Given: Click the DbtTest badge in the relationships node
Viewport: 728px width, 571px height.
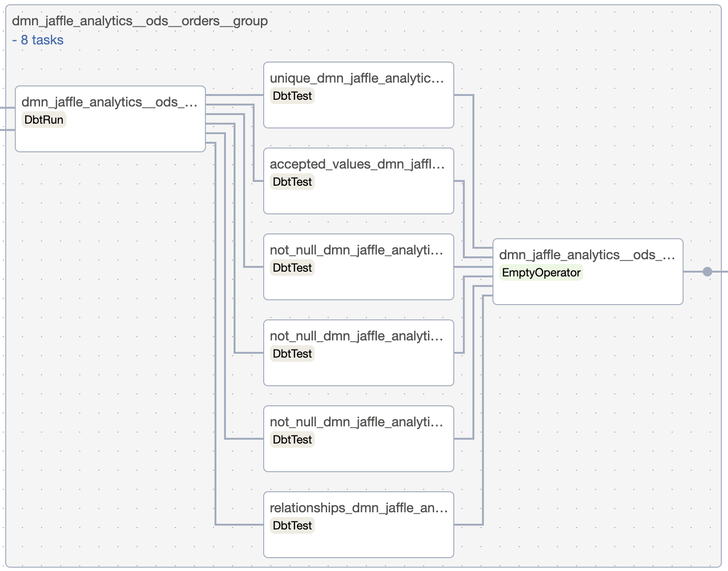Looking at the screenshot, I should click(x=292, y=526).
